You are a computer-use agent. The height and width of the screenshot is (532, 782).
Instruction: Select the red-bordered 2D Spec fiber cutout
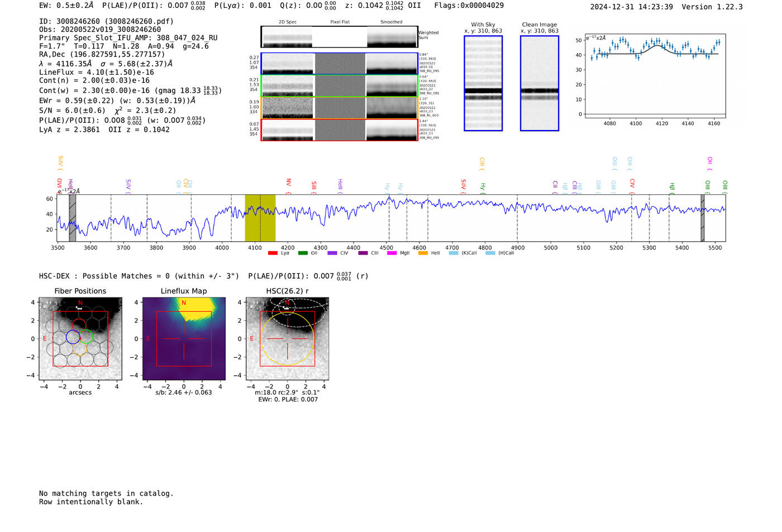coord(288,130)
